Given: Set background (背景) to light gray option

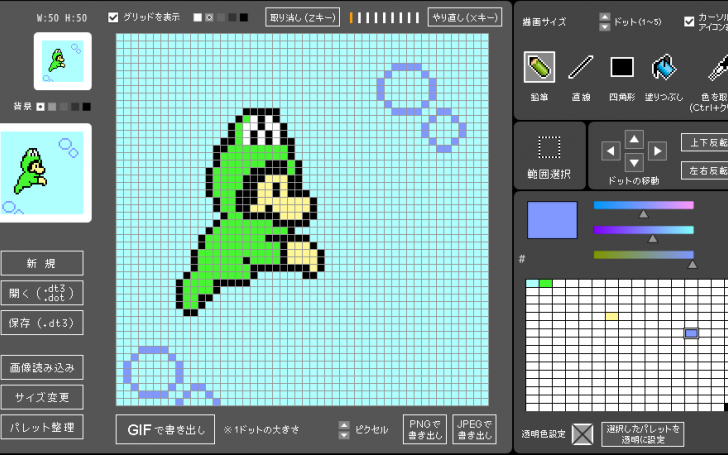Looking at the screenshot, I should coord(52,107).
